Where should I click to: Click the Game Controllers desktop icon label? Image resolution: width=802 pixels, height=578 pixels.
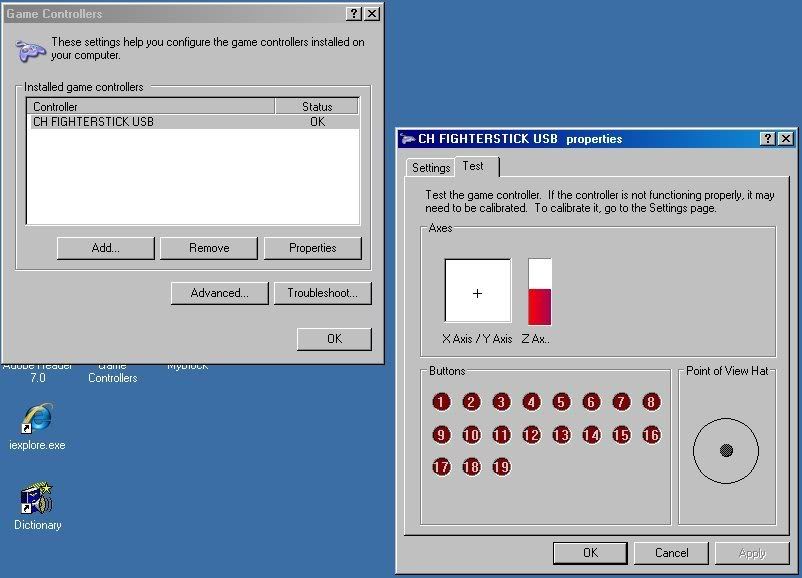click(x=113, y=373)
